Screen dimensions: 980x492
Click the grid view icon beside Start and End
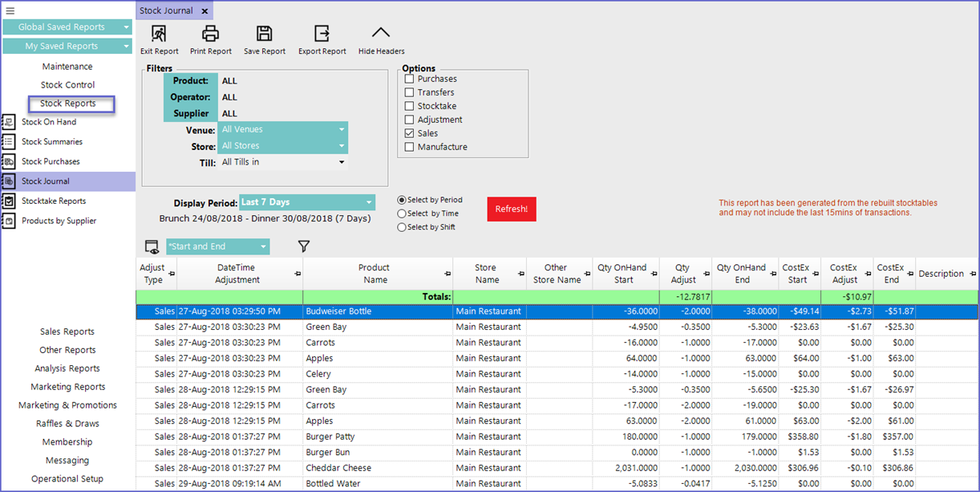152,246
